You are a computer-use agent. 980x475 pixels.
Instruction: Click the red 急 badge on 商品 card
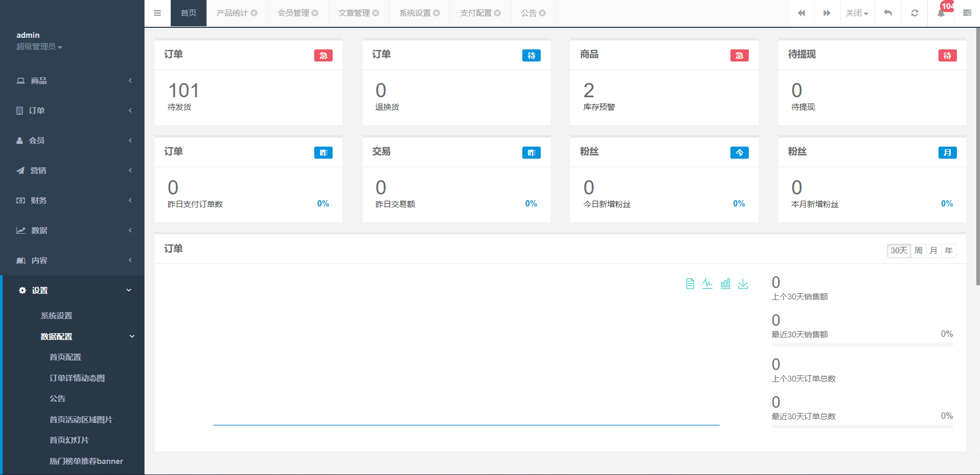[x=739, y=56]
